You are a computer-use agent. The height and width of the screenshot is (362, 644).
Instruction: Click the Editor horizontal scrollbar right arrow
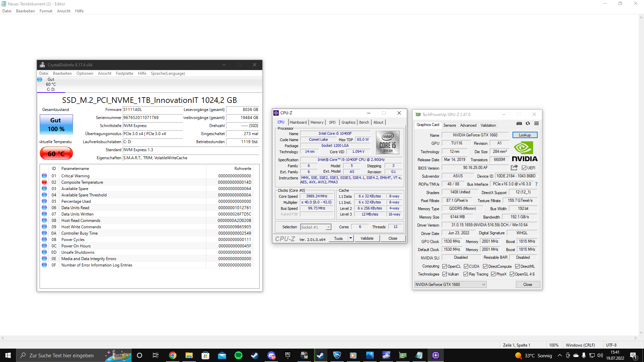(x=636, y=338)
